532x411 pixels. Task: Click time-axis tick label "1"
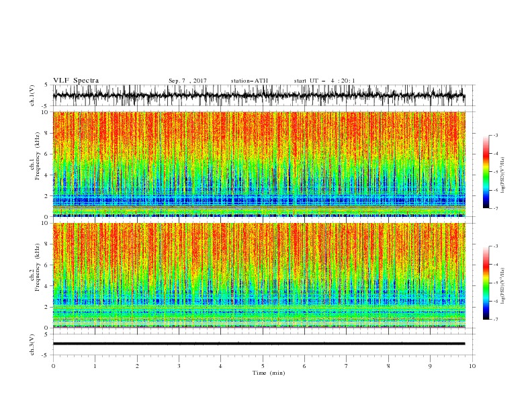pyautogui.click(x=95, y=366)
